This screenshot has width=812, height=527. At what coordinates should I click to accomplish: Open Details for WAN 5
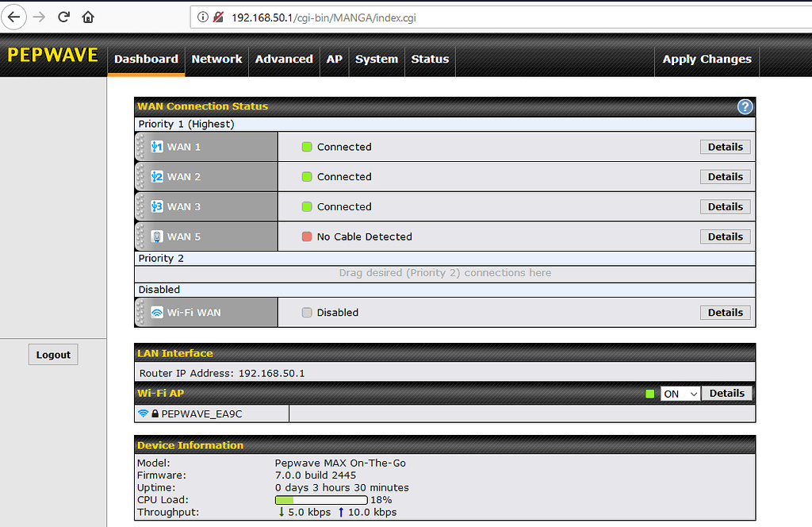coord(724,236)
